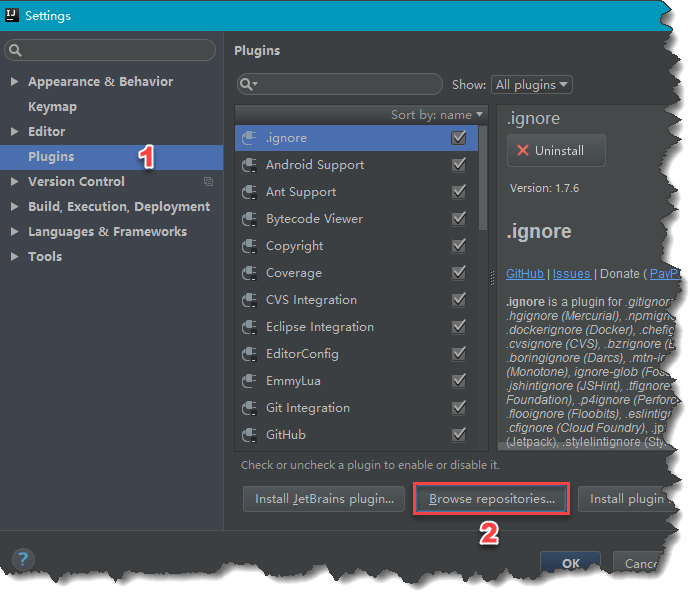
Task: Select the Bytecode Viewer plugin row
Action: [x=356, y=219]
